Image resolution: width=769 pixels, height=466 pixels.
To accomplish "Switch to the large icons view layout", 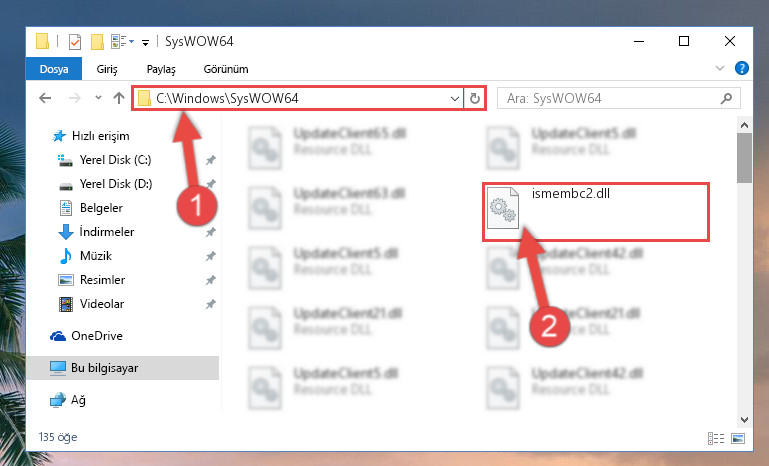I will coord(738,438).
